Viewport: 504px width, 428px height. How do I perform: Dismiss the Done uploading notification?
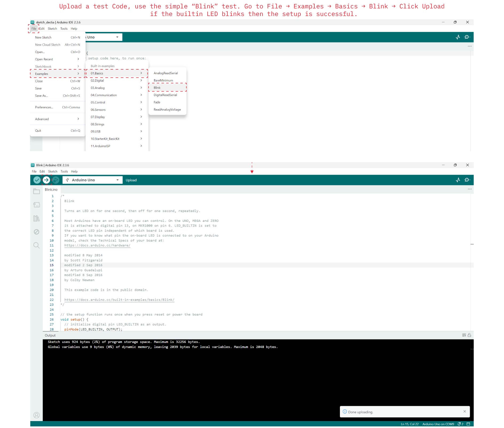465,411
